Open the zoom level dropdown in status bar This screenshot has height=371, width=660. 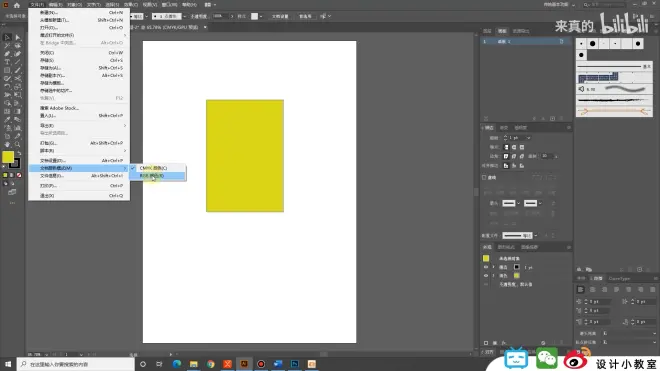pos(46,355)
